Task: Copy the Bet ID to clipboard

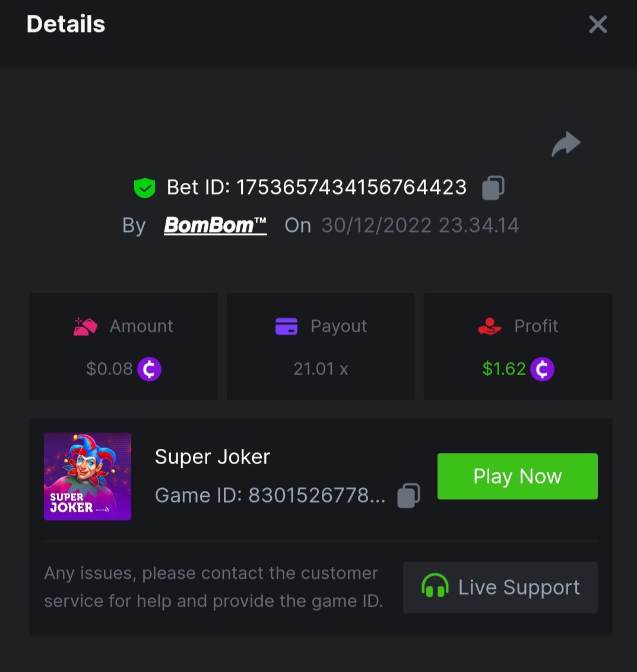Action: pos(493,188)
